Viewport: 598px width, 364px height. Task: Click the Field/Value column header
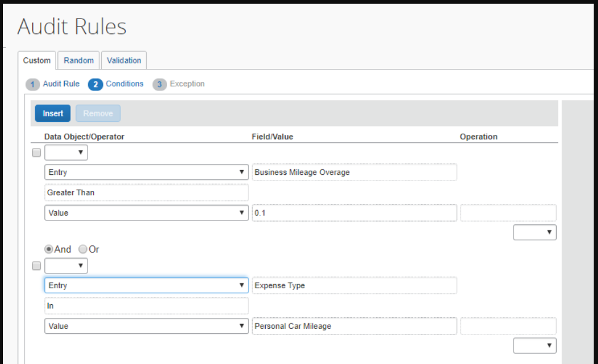[x=272, y=137]
